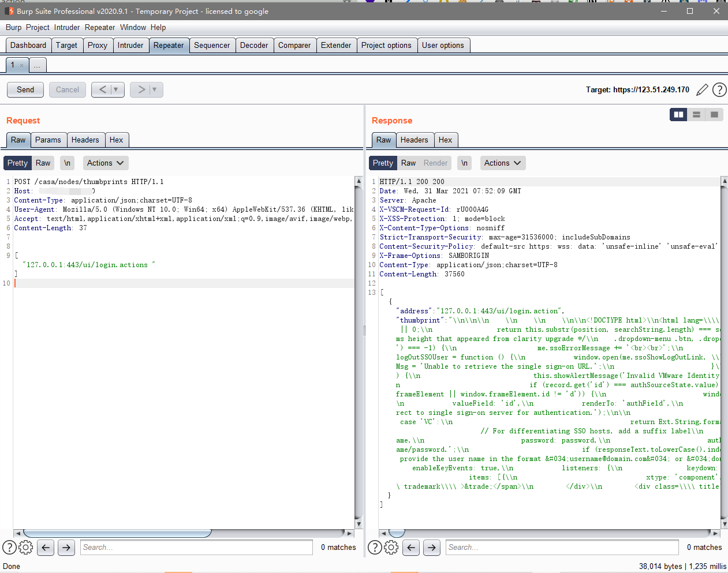Click Burp Suite logo in title bar
Image resolution: width=728 pixels, height=573 pixels.
point(9,11)
